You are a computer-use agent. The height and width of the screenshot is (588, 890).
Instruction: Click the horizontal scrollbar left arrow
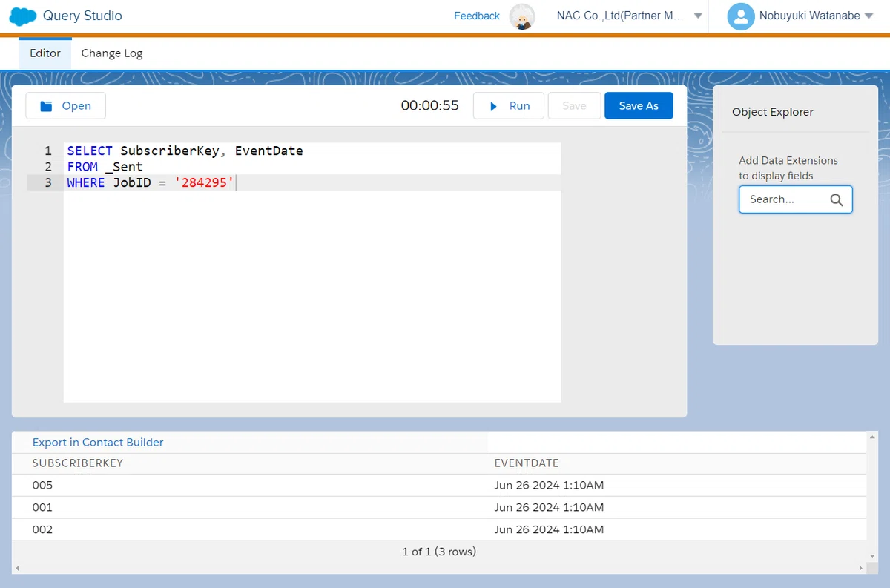16,569
